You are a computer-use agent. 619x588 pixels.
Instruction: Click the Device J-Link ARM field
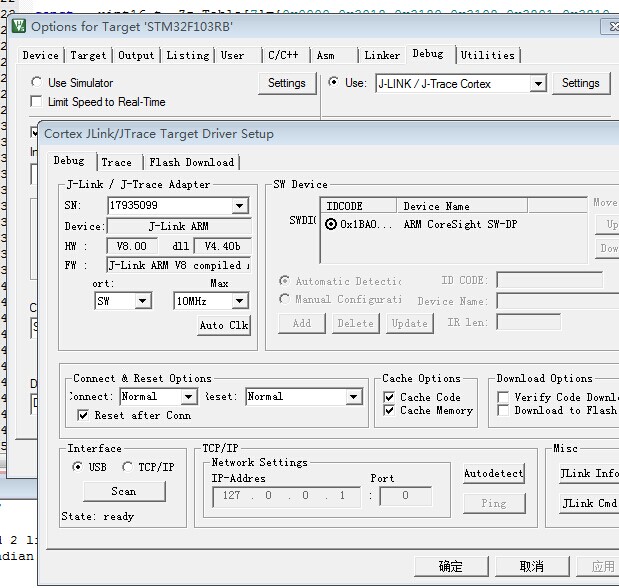tap(179, 226)
